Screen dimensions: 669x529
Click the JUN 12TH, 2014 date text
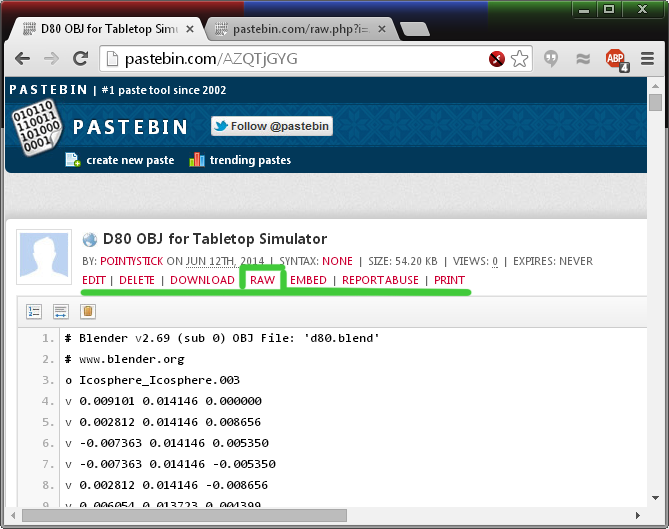tap(225, 261)
